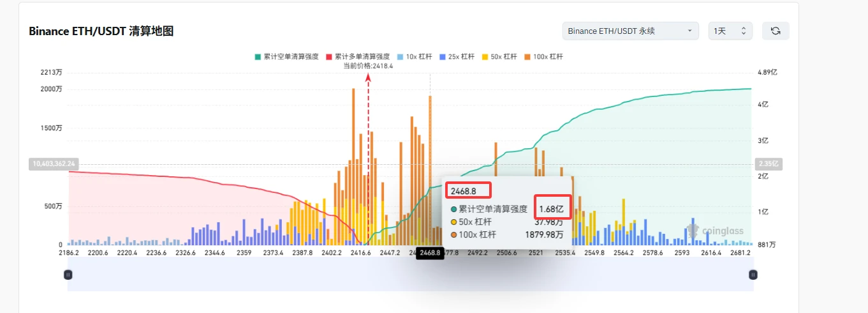Viewport: 868px width, 313px height.
Task: Click the 1500万 left axis label
Action: point(51,128)
